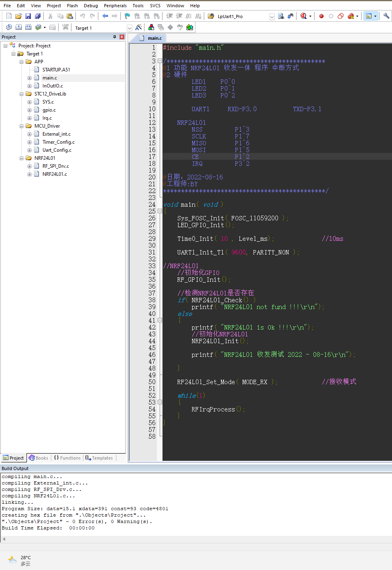Indent selected lines icon
The image size is (392, 570).
tap(169, 16)
